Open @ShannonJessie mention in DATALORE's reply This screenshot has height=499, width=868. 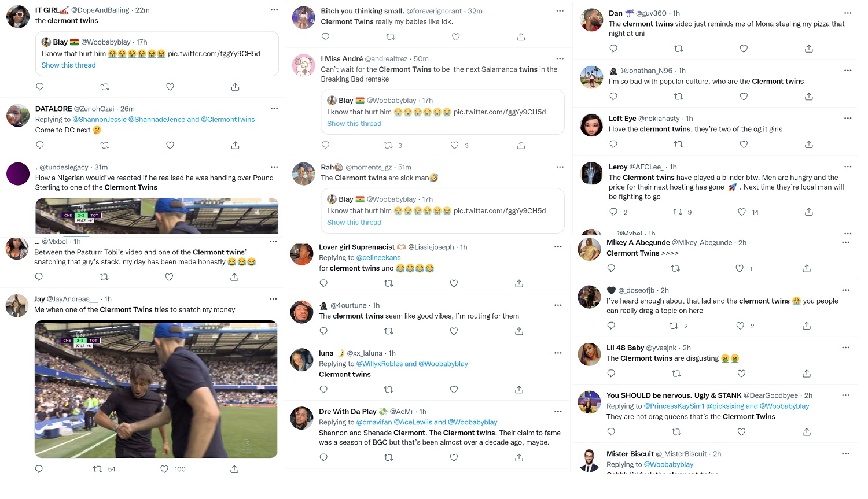[x=100, y=120]
